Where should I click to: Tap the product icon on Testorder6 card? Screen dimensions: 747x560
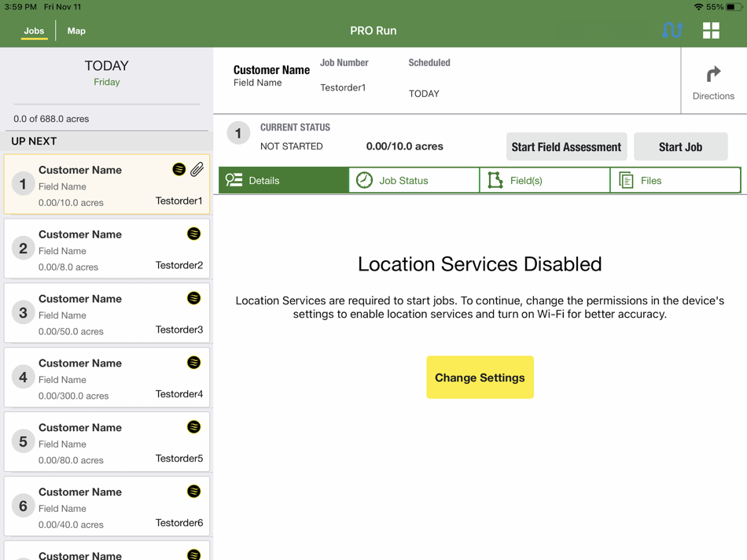[194, 491]
